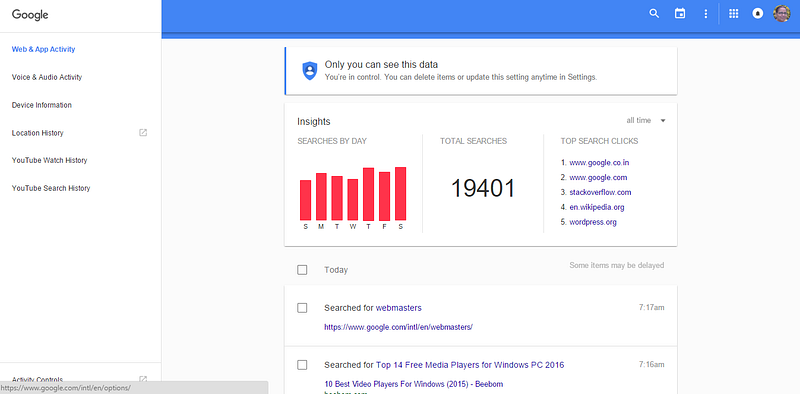This screenshot has height=394, width=800.
Task: Open the google.com/intl/en/webmasters link
Action: tap(398, 327)
